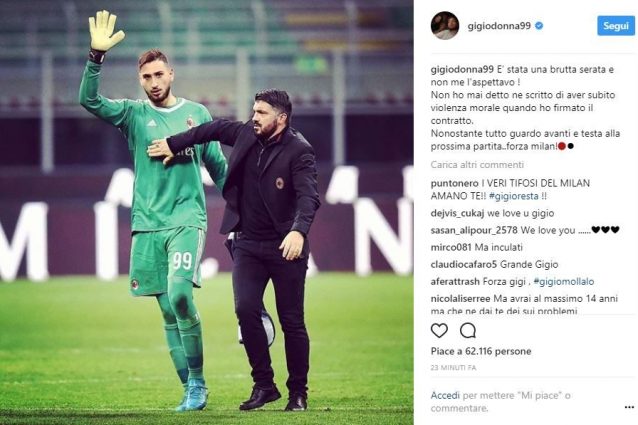Load more comments via Carica altri commenti
The image size is (638, 425).
(x=477, y=165)
